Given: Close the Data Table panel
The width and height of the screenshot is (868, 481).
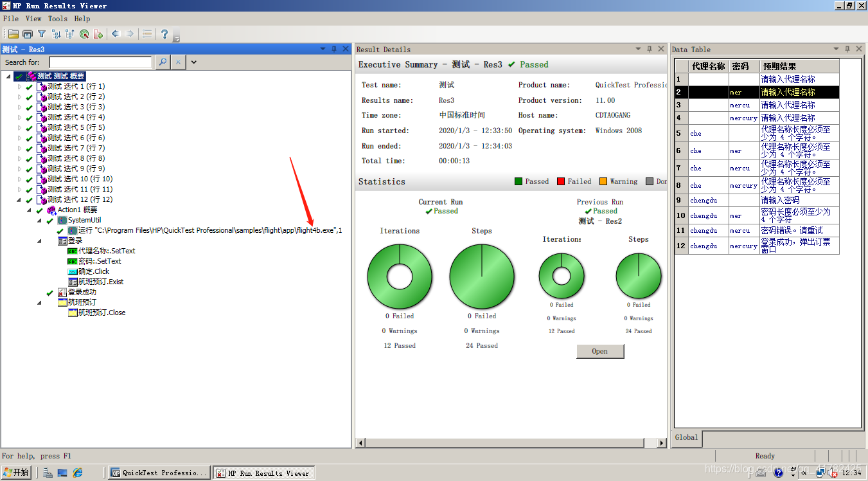Looking at the screenshot, I should click(859, 49).
